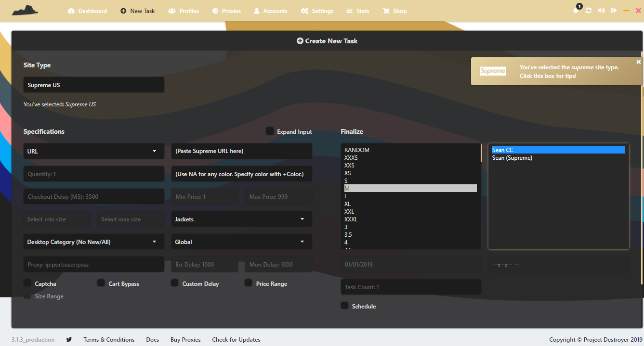Viewport: 644px width, 346px height.
Task: Focus the color keyword field
Action: pos(242,174)
